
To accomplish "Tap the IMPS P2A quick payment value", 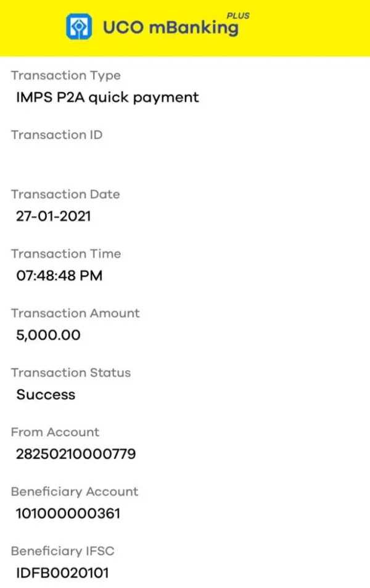I will pos(107,97).
